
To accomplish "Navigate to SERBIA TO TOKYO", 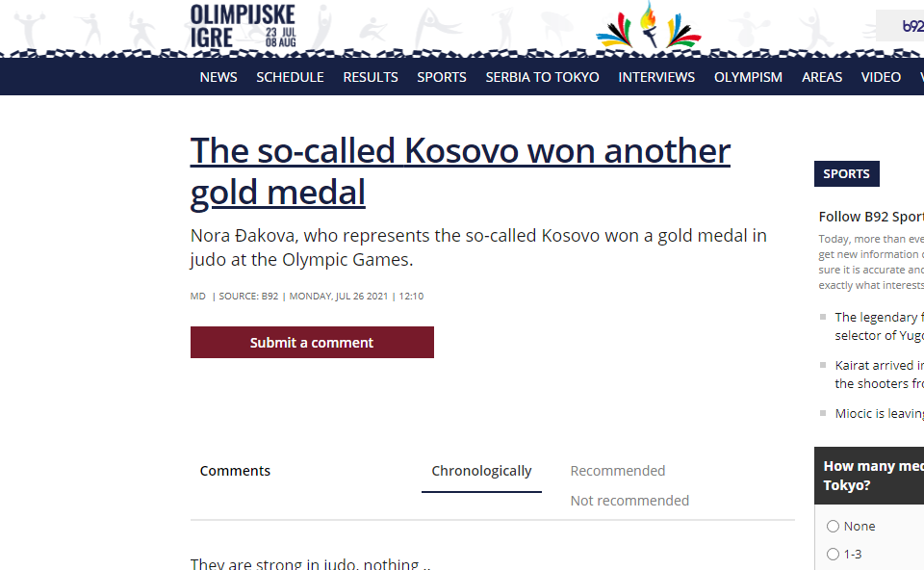I will pyautogui.click(x=542, y=77).
